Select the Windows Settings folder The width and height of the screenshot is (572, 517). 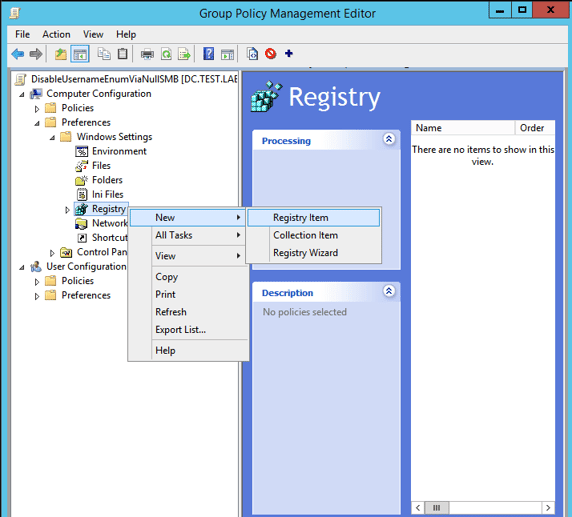point(106,137)
